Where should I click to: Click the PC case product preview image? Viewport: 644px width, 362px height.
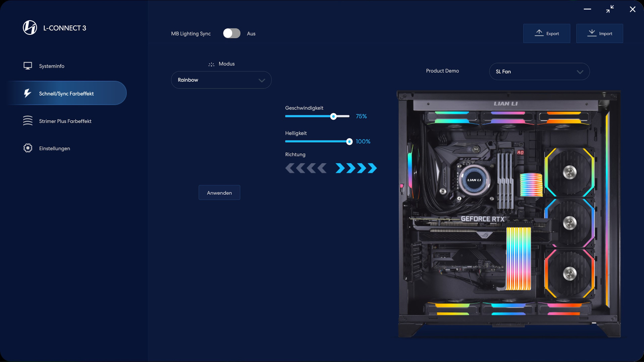(509, 214)
